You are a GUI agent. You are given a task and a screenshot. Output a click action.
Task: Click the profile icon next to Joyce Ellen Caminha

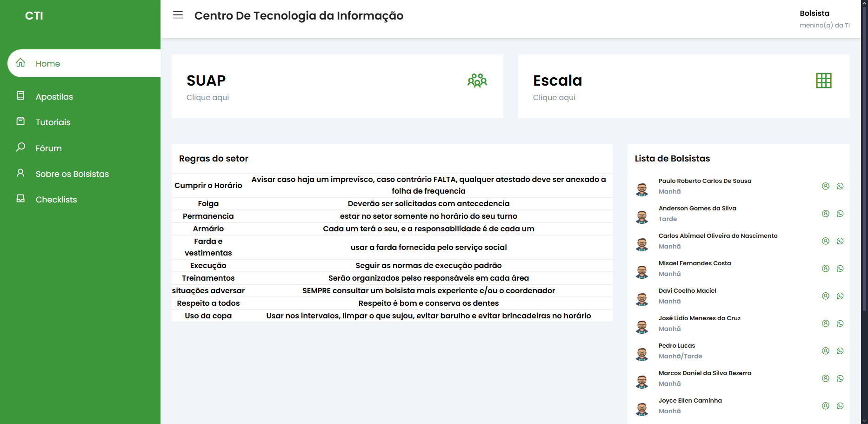tap(825, 405)
